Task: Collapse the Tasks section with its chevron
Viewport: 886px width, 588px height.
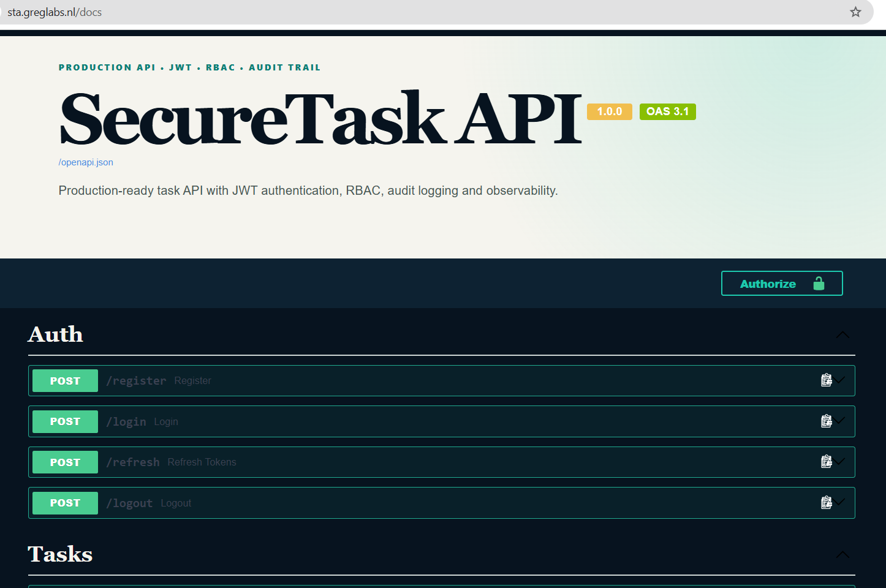Action: [842, 555]
